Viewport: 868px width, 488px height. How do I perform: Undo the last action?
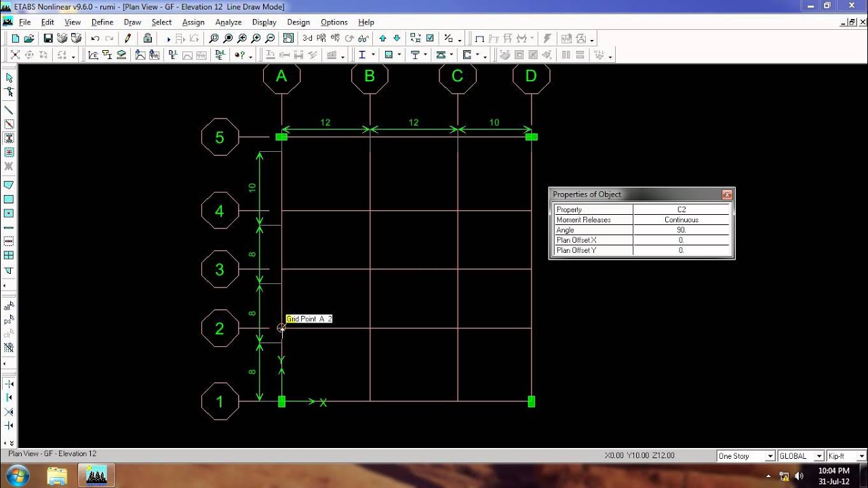pyautogui.click(x=95, y=39)
